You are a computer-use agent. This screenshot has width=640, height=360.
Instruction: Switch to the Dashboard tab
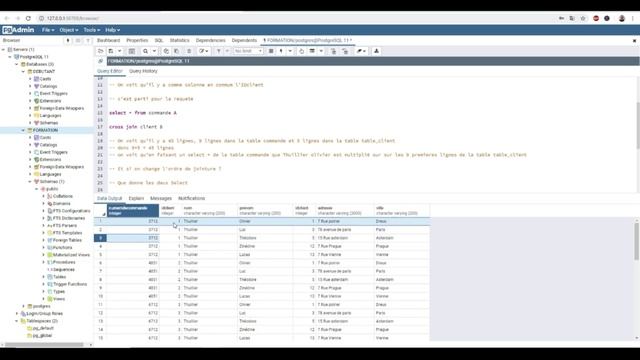point(109,40)
